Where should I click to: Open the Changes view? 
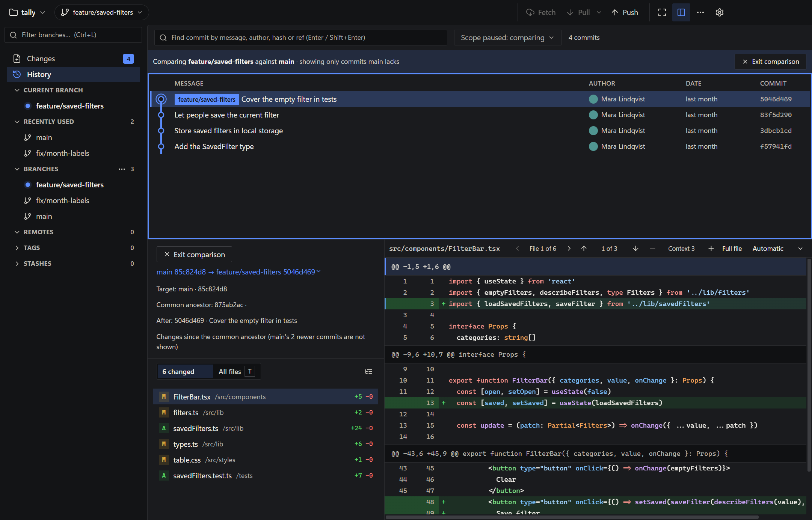click(73, 59)
